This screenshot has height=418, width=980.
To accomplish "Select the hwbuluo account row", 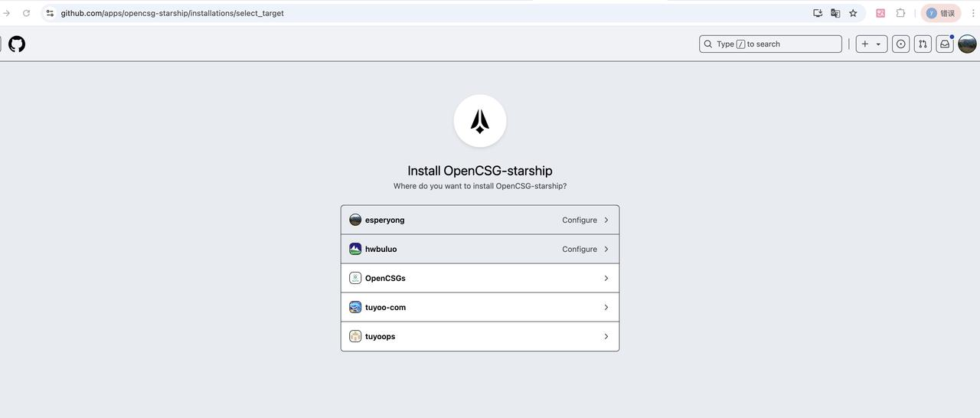I will [381, 250].
